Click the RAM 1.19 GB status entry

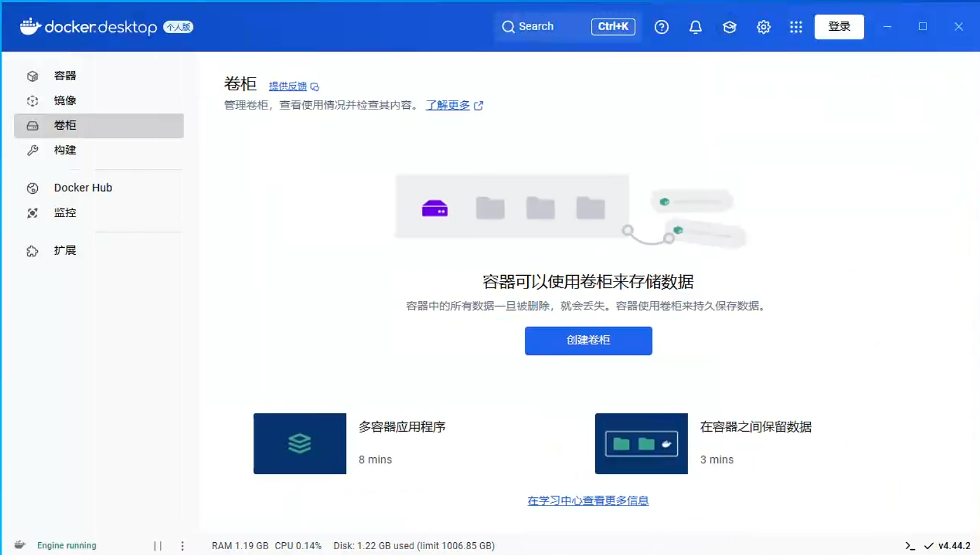[x=240, y=546]
